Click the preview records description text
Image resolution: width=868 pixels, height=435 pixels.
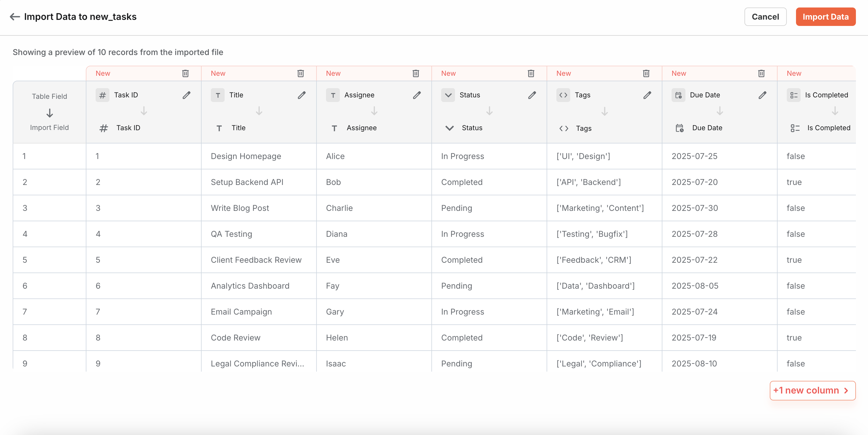point(118,52)
